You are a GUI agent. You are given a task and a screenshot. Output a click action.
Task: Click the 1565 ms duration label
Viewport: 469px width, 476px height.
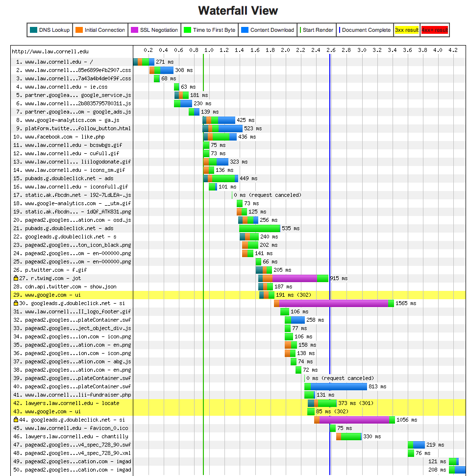pos(405,303)
